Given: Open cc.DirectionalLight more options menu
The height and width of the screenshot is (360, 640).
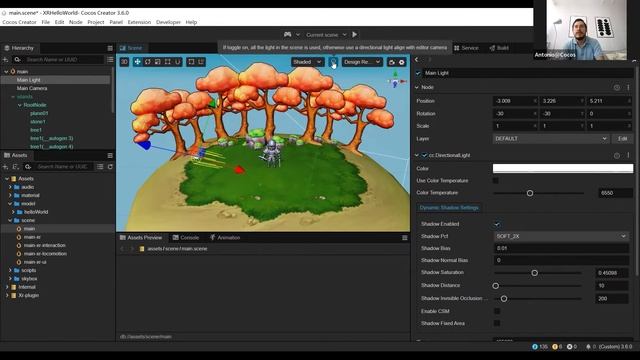Looking at the screenshot, I should 628,155.
